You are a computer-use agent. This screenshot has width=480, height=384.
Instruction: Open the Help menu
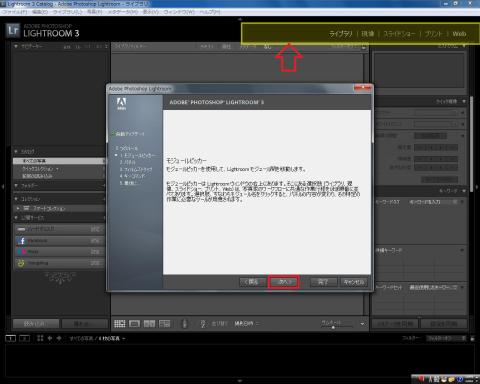[210, 12]
